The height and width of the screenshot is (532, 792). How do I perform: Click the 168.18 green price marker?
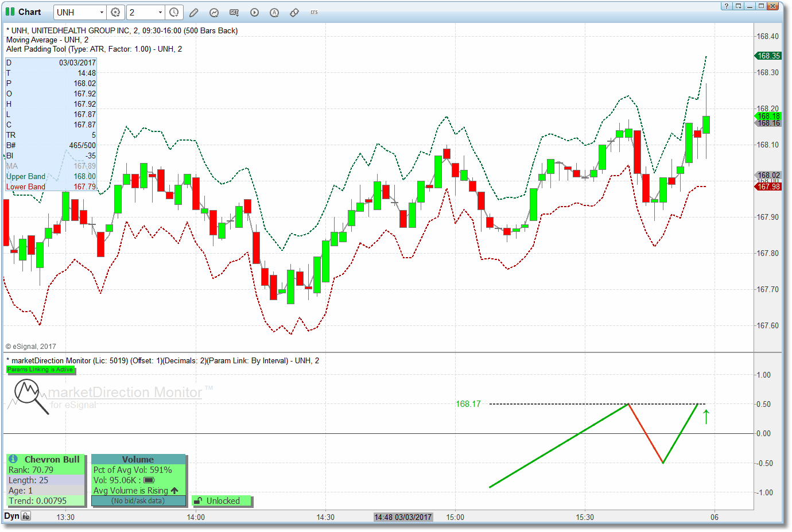(x=768, y=116)
